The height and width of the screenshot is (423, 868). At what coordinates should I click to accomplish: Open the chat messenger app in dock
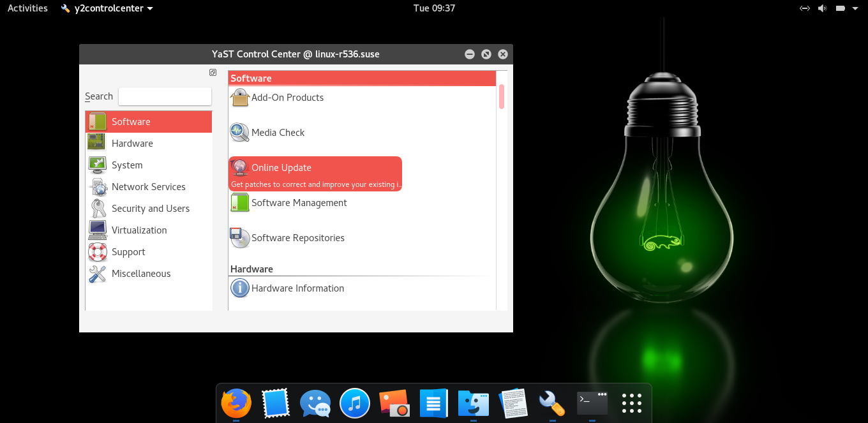(x=315, y=403)
